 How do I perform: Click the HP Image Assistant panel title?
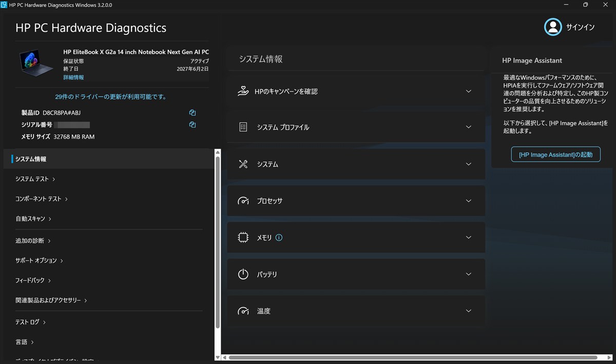[532, 60]
